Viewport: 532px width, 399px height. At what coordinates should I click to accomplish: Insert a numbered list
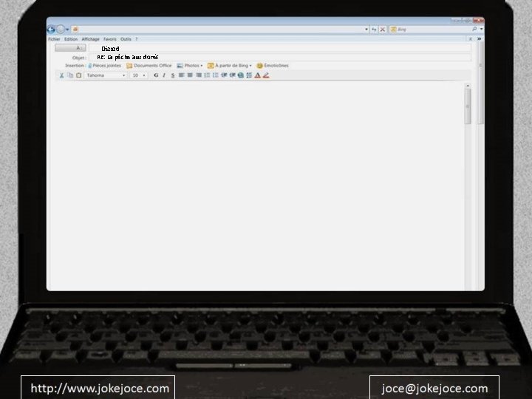(207, 75)
